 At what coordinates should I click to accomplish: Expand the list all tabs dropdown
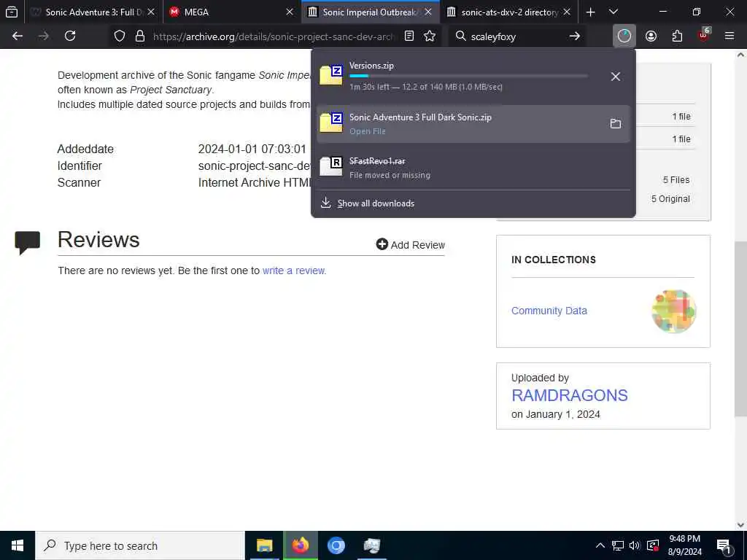pos(614,12)
